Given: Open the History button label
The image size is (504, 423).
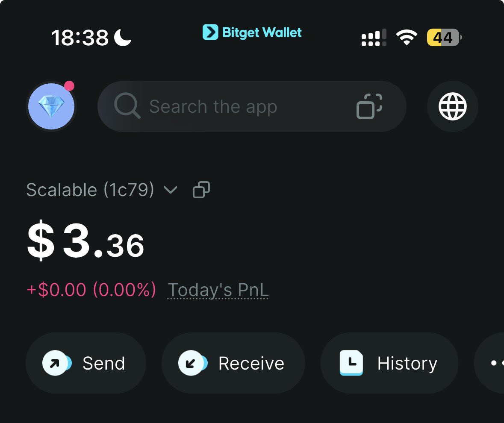Looking at the screenshot, I should point(407,364).
